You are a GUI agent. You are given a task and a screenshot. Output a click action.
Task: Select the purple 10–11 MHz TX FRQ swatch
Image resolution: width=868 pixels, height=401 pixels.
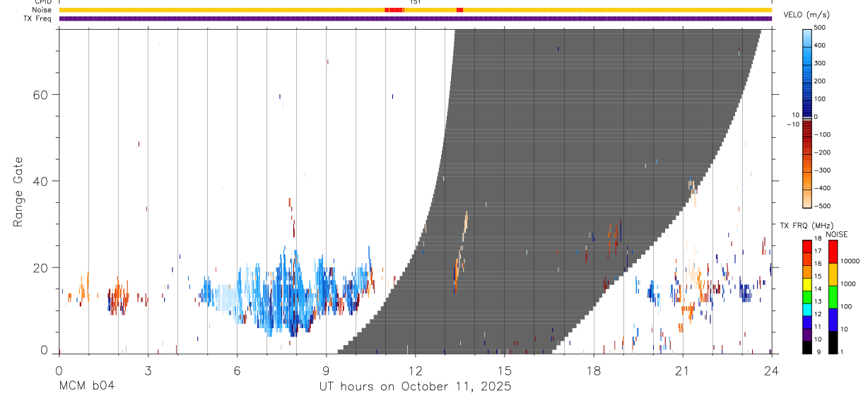coord(807,333)
